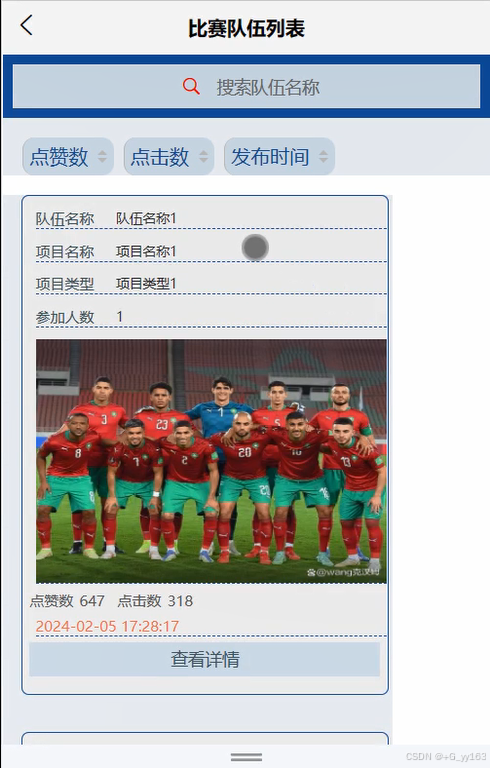
Task: Click the sort arrows icon beside 发布时间
Action: [323, 156]
